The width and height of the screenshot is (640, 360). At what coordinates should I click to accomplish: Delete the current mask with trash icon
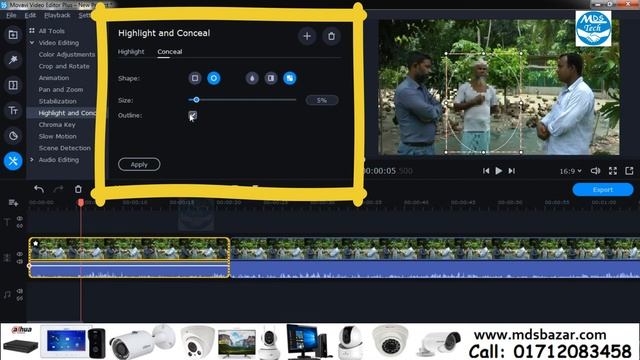pyautogui.click(x=331, y=36)
